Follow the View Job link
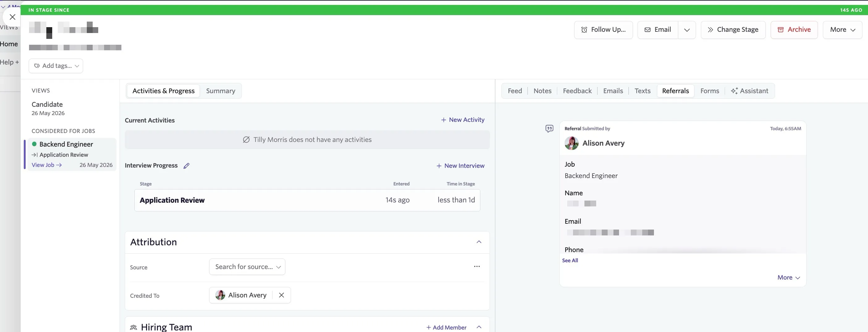 pos(47,165)
